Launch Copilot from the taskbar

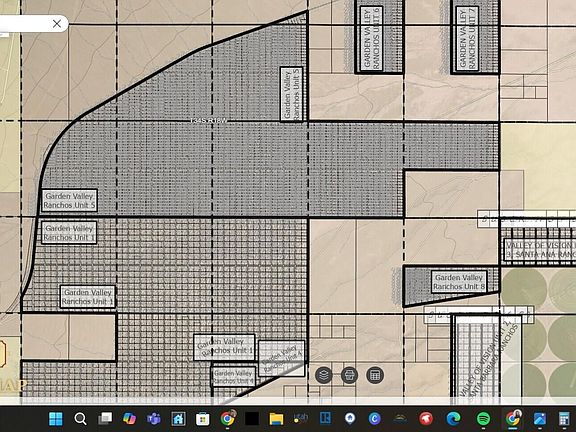coord(129,418)
